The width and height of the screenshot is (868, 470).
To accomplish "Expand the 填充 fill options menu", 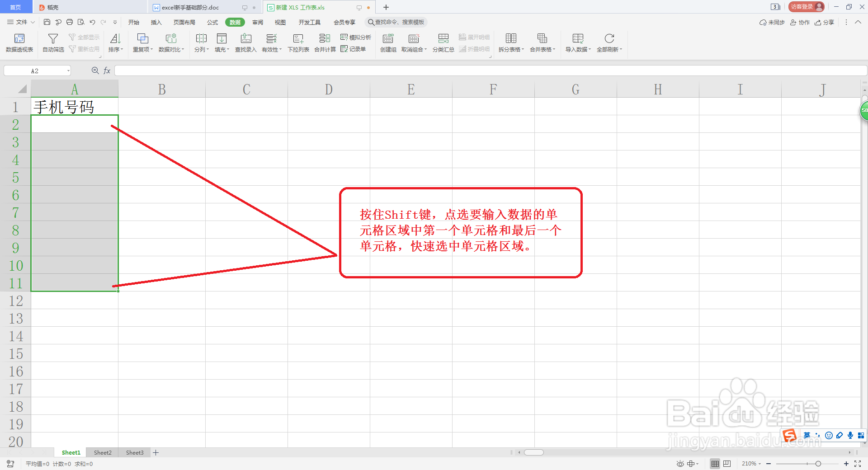I will pos(221,43).
